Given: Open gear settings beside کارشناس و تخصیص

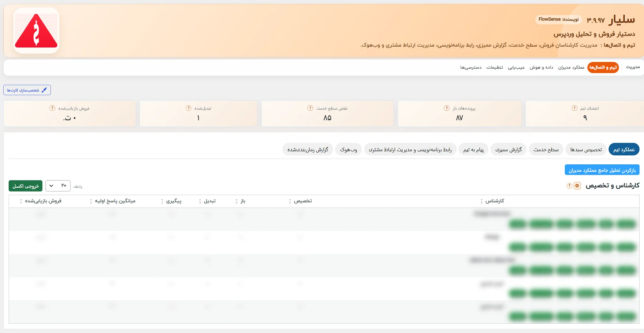Looking at the screenshot, I should click(x=577, y=186).
